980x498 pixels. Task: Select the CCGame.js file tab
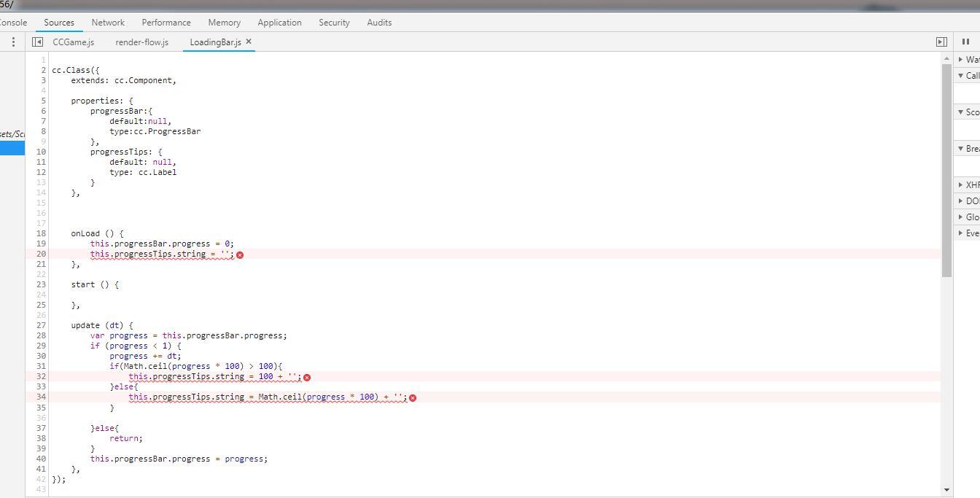[x=74, y=42]
